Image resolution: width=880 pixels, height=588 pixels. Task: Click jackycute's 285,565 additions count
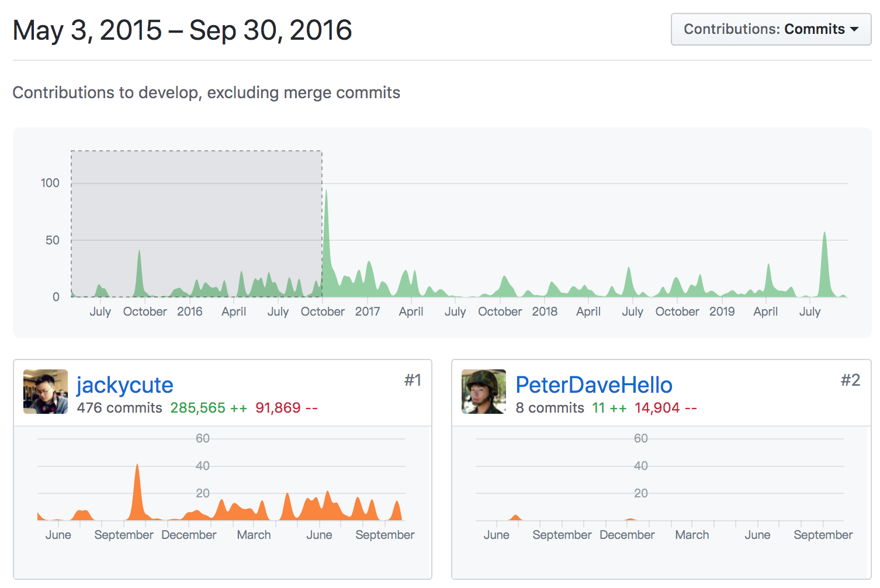198,408
